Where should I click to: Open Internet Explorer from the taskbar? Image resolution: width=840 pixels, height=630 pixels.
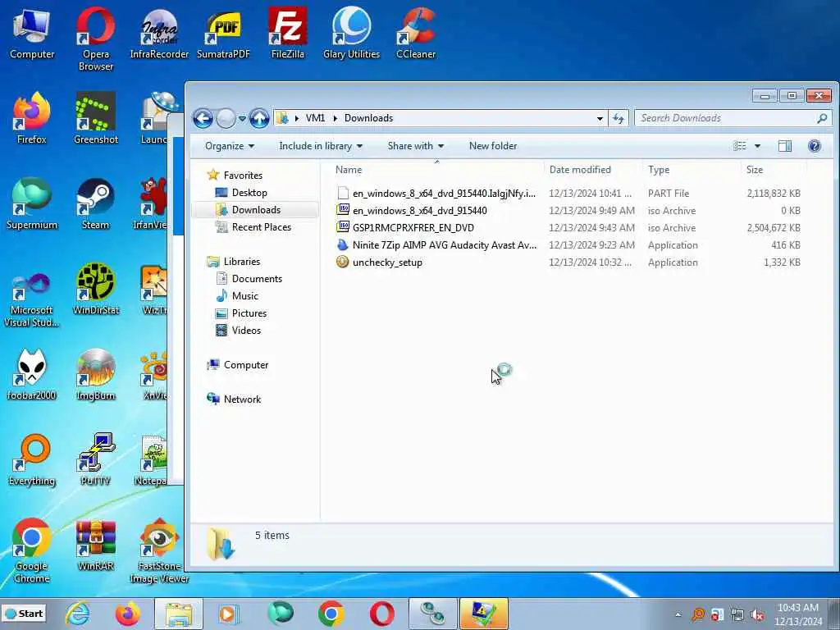point(78,614)
